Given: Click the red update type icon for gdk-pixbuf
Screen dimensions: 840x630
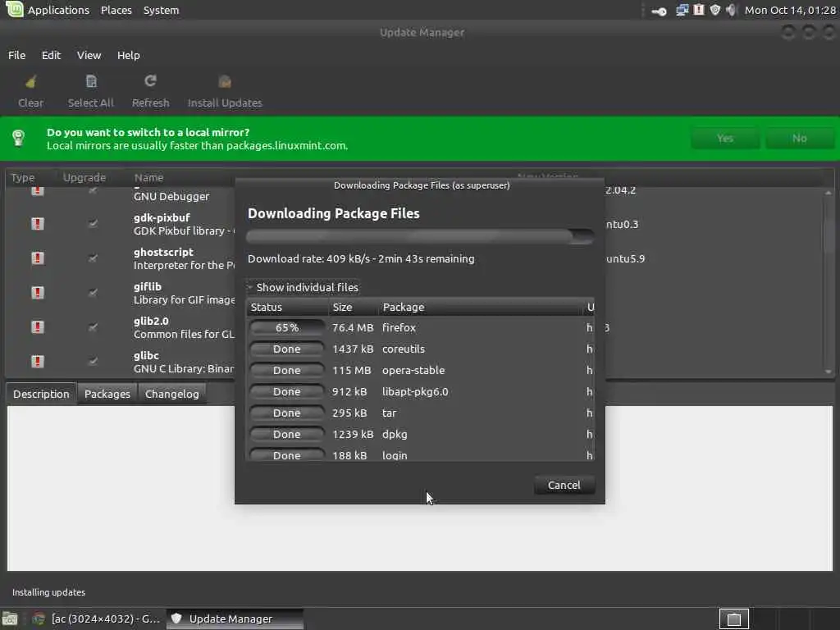Looking at the screenshot, I should 38,223.
